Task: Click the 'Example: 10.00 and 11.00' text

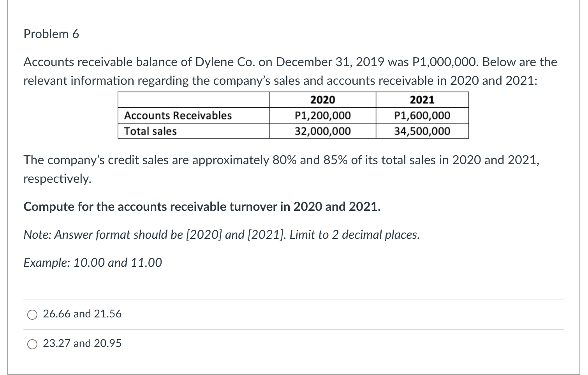Action: [x=93, y=263]
